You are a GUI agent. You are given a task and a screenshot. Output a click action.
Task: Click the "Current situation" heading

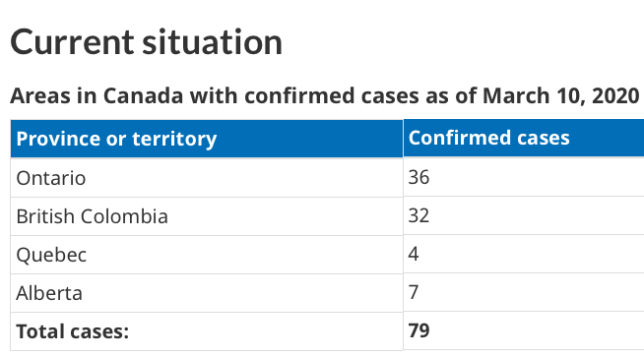146,42
